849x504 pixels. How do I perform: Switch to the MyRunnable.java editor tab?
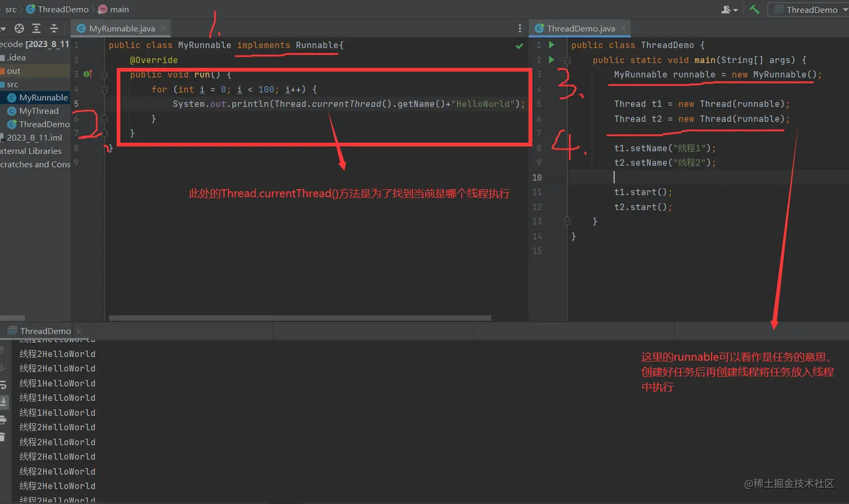121,28
